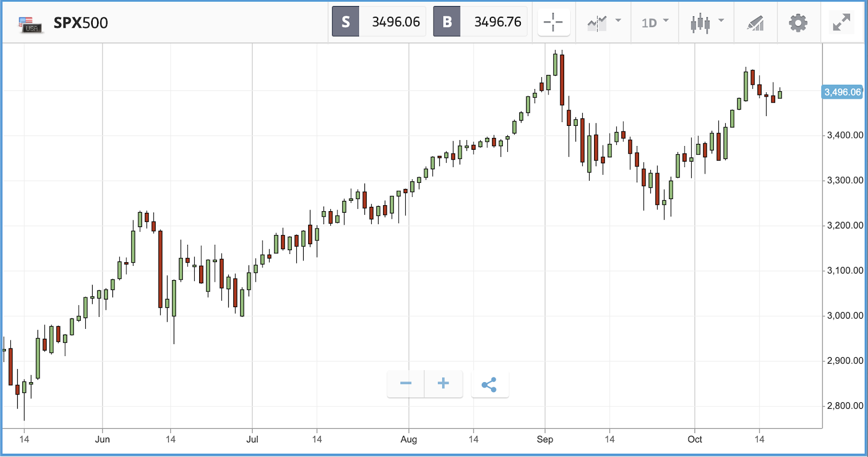Open the 1D timeframe dropdown
The height and width of the screenshot is (457, 868).
[x=655, y=23]
